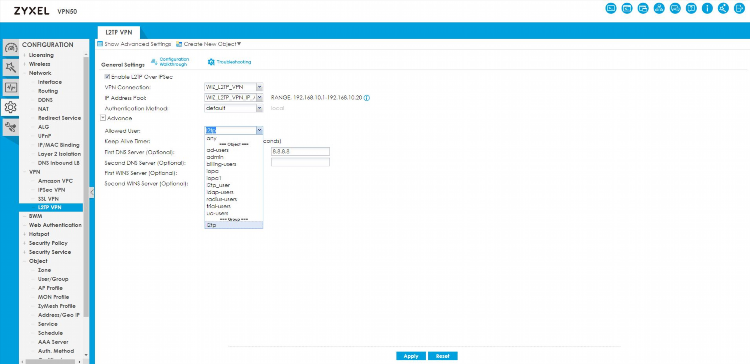Click the Configuration Walkthrough icon link

click(170, 62)
